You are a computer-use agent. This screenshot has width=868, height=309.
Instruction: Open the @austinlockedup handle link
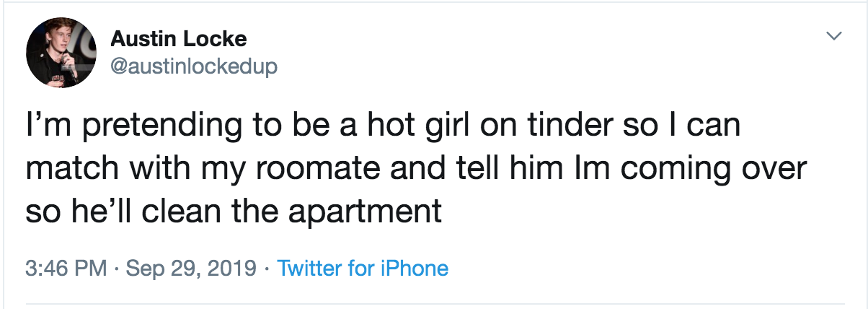(x=193, y=66)
